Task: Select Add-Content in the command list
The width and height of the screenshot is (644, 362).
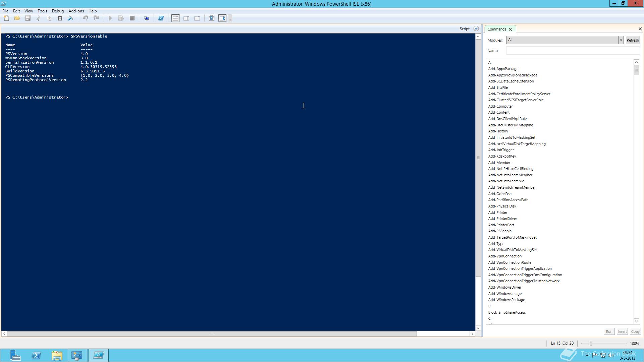Action: (x=499, y=112)
